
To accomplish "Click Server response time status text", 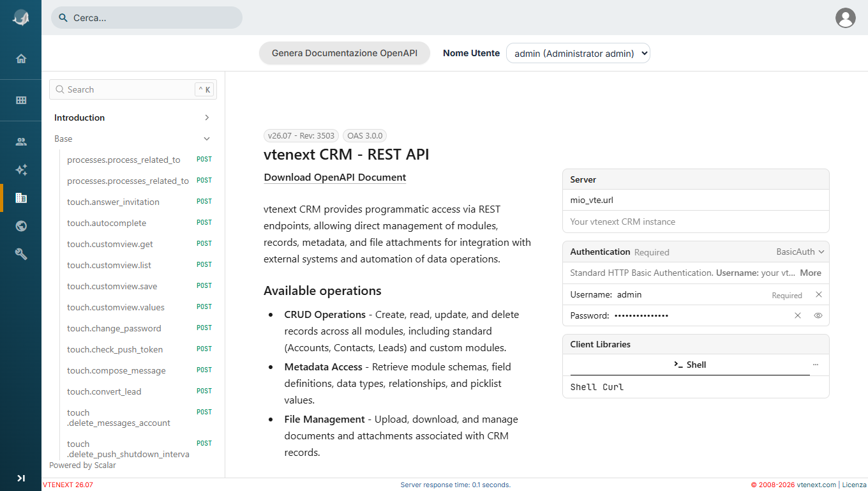I will (x=455, y=485).
